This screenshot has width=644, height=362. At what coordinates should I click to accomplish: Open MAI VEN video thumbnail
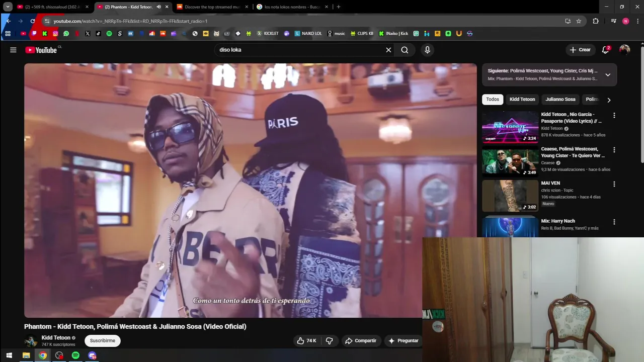click(x=510, y=196)
